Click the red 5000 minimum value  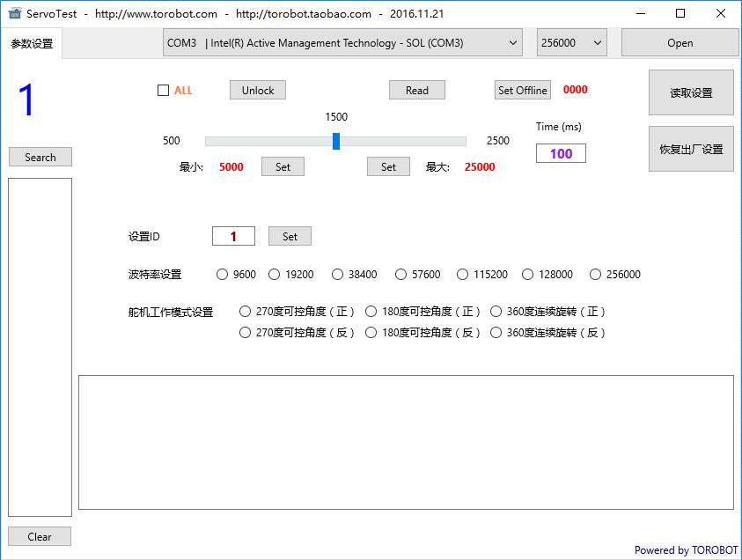(x=231, y=167)
